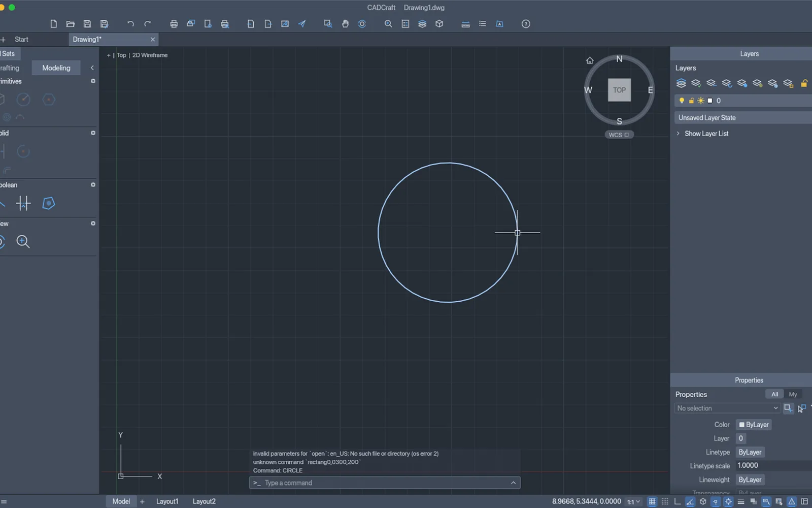
Task: Open the WCS coordinate system dropdown
Action: click(619, 135)
